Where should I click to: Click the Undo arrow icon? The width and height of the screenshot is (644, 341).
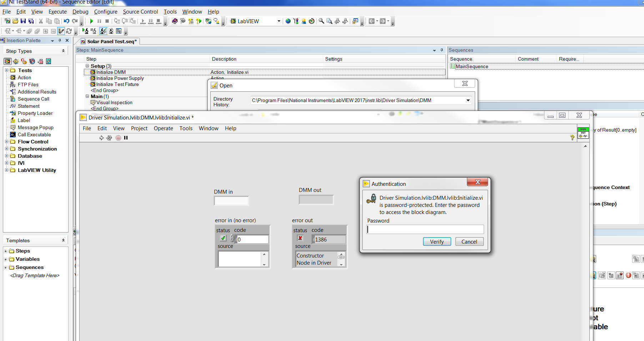tap(66, 21)
